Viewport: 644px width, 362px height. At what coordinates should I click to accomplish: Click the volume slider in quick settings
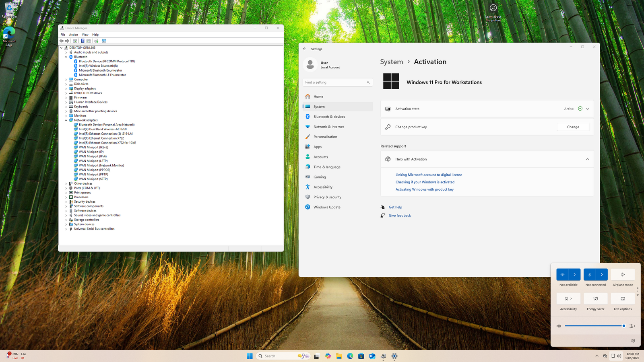point(594,326)
